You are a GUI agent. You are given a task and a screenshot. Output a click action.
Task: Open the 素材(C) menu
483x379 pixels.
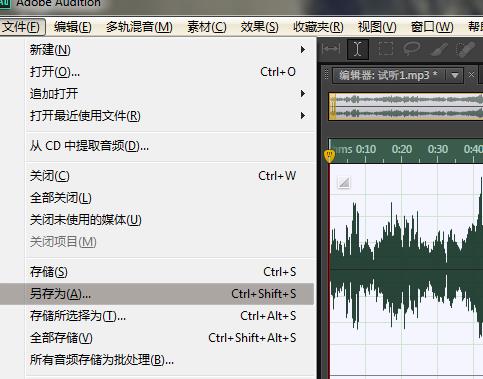pos(207,27)
